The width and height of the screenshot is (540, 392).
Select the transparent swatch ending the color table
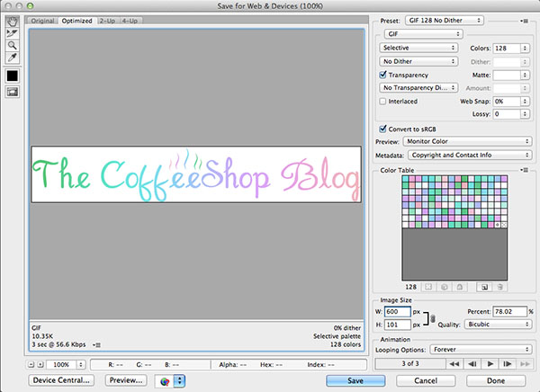click(x=504, y=225)
